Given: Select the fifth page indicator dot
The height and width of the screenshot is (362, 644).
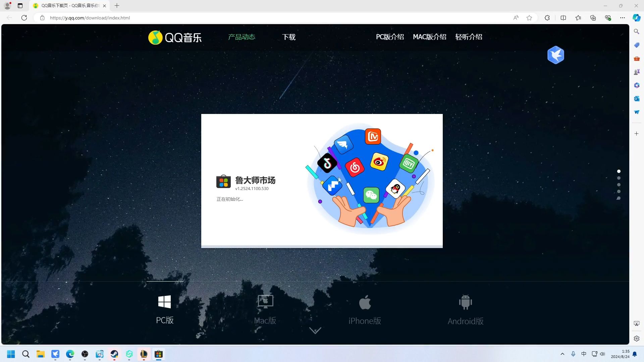Looking at the screenshot, I should [619, 198].
